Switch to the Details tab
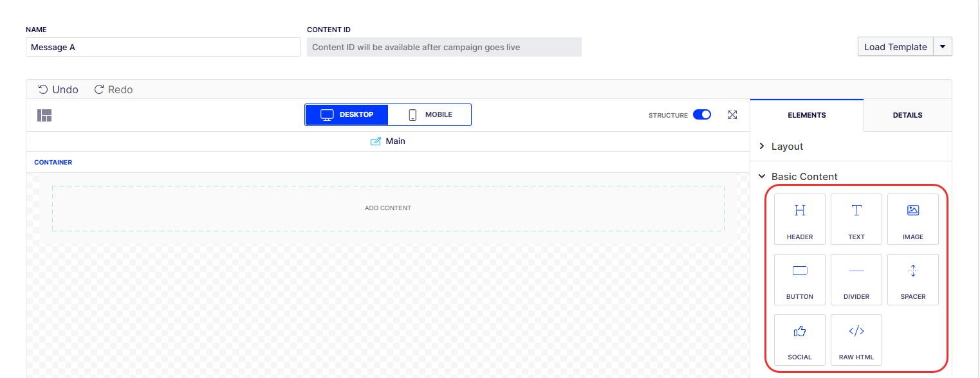 [907, 115]
